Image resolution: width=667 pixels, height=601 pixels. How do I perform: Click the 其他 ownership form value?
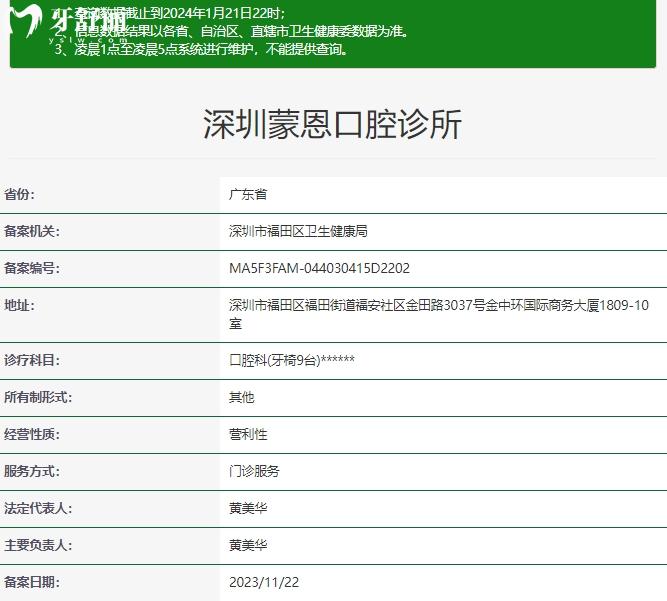241,397
